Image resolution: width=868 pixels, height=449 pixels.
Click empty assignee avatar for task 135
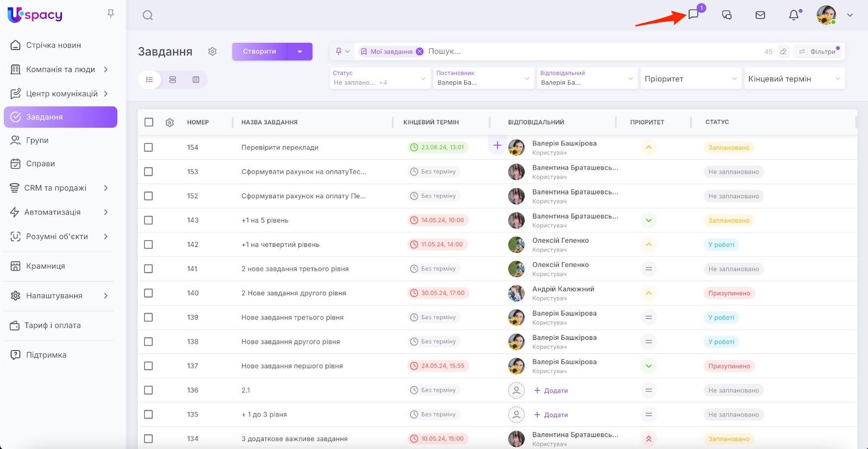pos(516,415)
